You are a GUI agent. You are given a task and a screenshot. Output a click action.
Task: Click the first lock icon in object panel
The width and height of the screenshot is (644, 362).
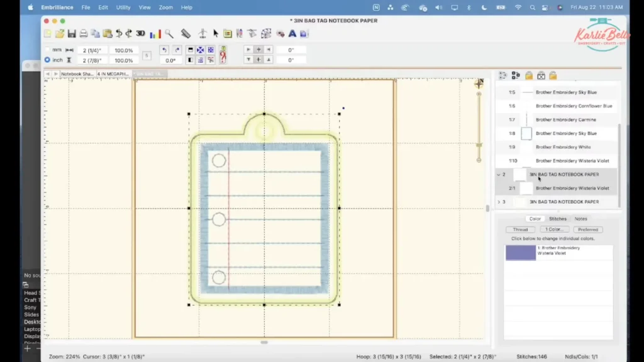click(529, 75)
